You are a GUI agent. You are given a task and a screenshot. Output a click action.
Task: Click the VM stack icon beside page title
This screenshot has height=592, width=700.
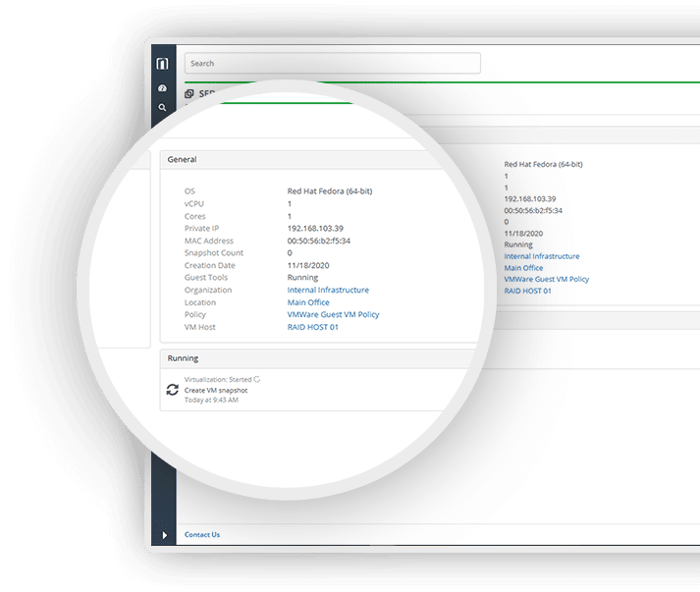click(x=189, y=93)
